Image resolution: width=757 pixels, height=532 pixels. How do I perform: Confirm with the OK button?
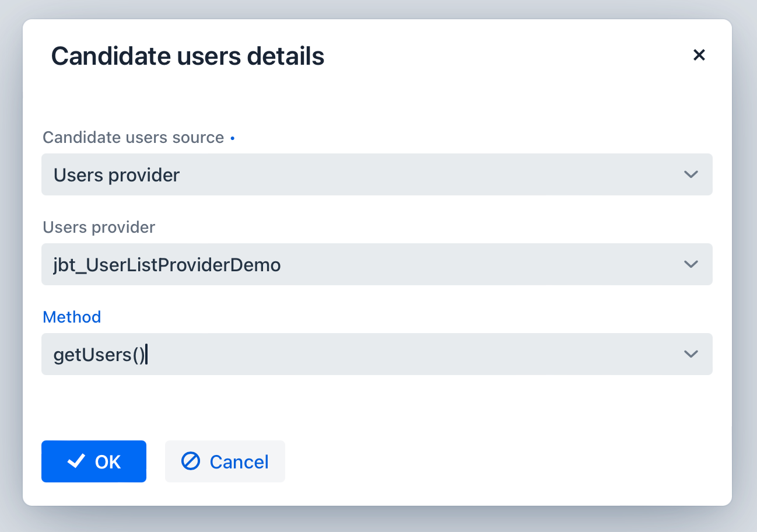tap(93, 461)
